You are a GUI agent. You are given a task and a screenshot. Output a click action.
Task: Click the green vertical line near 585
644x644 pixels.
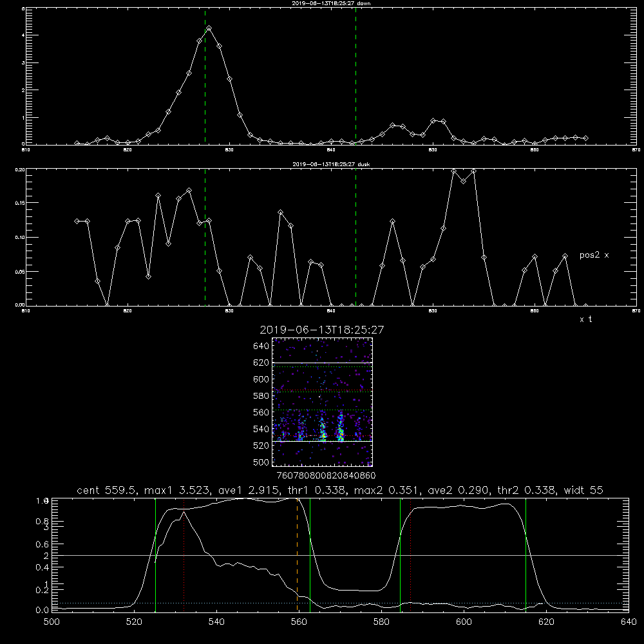pos(400,555)
